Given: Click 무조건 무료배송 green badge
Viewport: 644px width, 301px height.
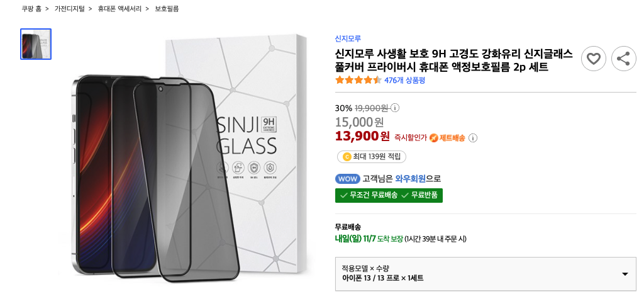Looking at the screenshot, I should 369,195.
